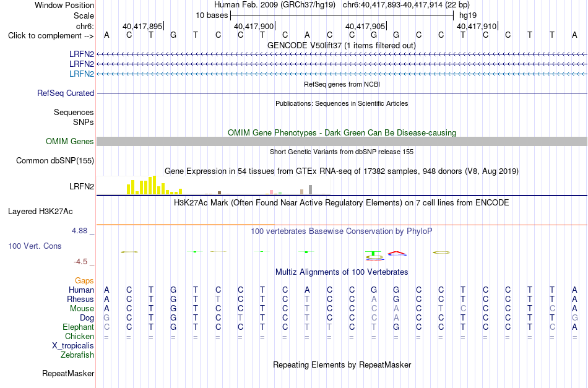Open the 100 Vert. Cons track label
588x388 pixels.
pyautogui.click(x=35, y=246)
